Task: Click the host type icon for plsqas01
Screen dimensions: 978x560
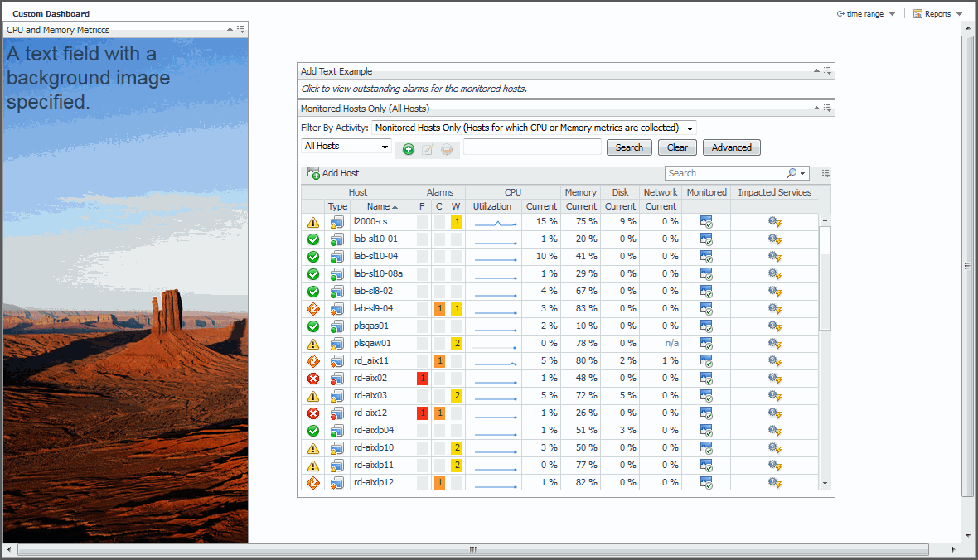Action: tap(337, 326)
